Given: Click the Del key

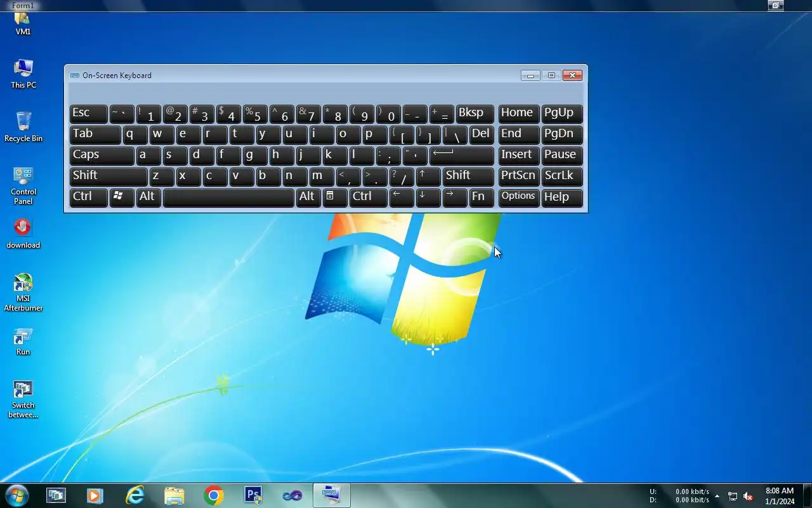Looking at the screenshot, I should pos(481,135).
